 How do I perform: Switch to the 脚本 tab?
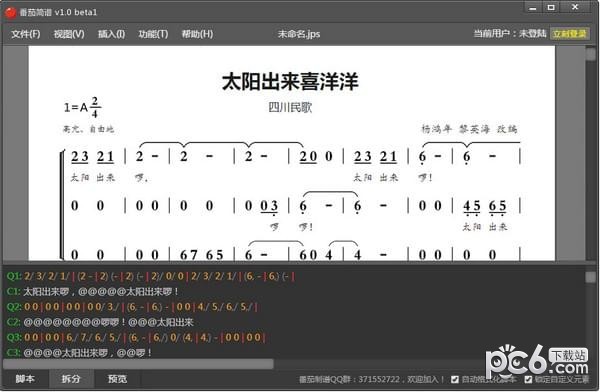[x=25, y=379]
